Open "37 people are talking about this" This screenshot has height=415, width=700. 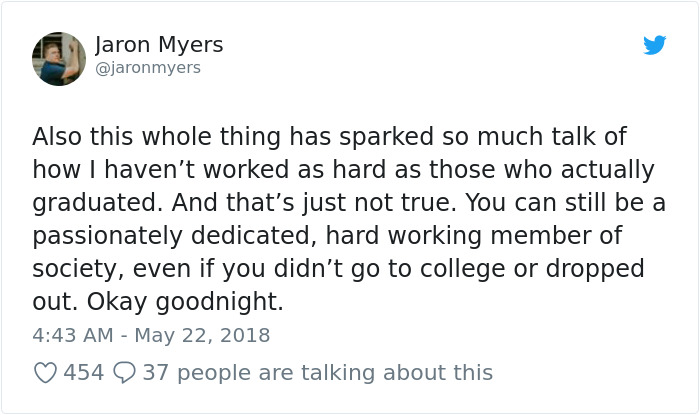coord(317,373)
